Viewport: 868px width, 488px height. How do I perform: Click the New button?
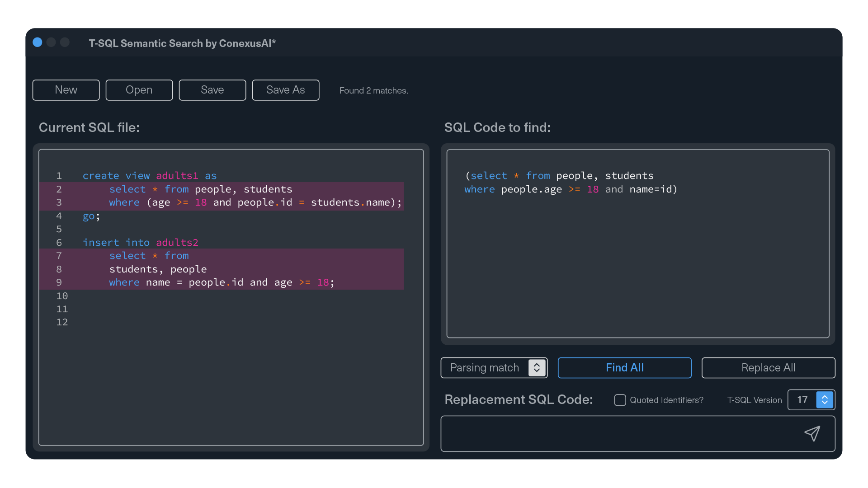click(x=66, y=90)
